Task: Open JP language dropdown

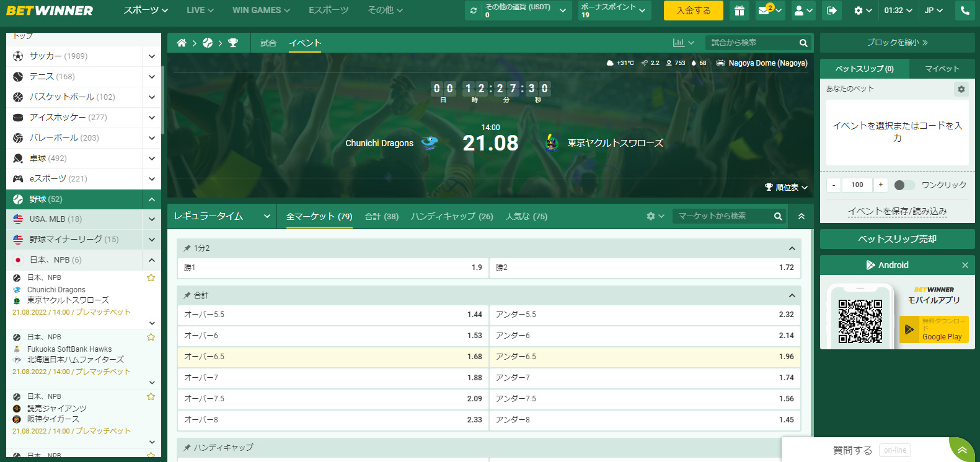Action: pyautogui.click(x=934, y=11)
